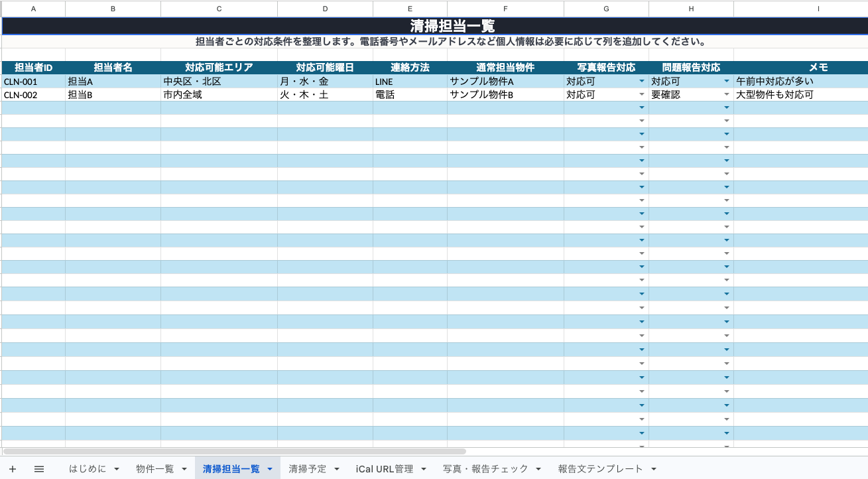Switch to the 物件一覧 sheet tab
Viewport: 868px width, 479px height.
point(155,469)
